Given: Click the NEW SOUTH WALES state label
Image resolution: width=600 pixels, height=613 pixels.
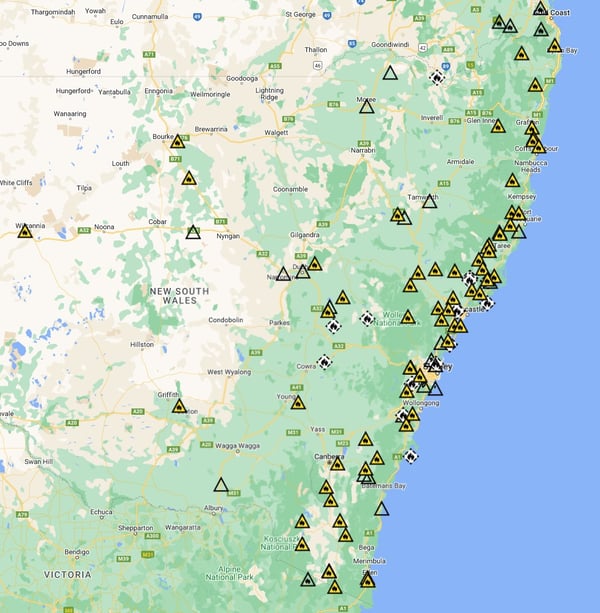Looking at the screenshot, I should point(180,296).
